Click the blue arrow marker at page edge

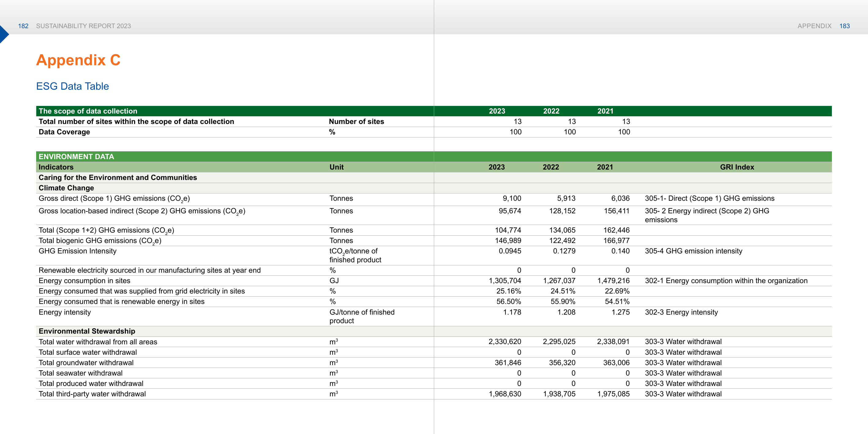tap(4, 34)
